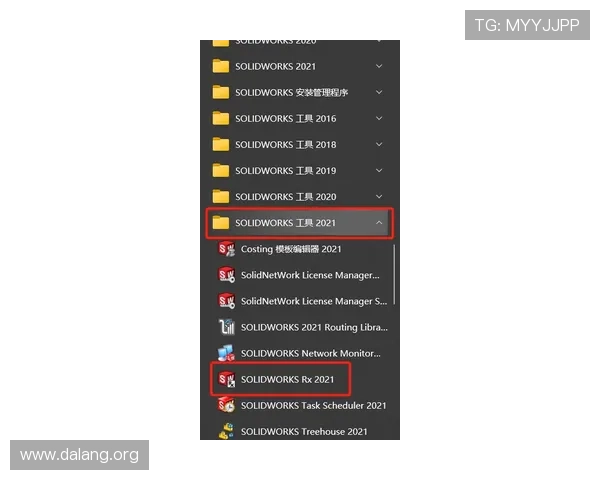
Task: Click the SOLIDWORKS Network Monitor icon
Action: (x=226, y=354)
